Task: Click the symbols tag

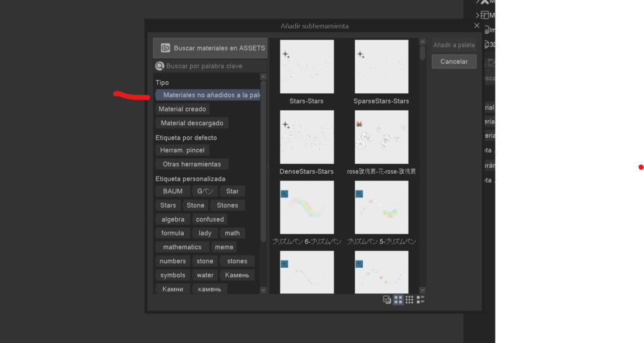Action: (x=173, y=275)
